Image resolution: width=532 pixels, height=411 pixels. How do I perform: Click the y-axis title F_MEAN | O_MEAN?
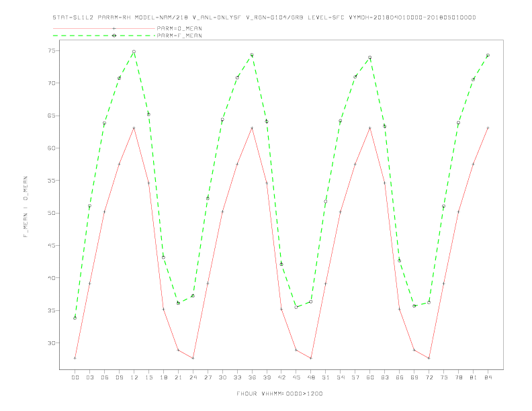(x=26, y=207)
